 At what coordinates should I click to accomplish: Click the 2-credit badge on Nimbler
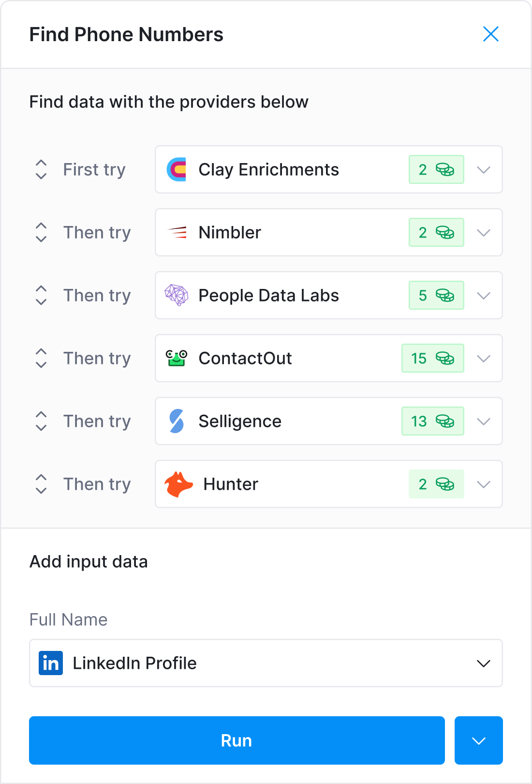click(x=436, y=232)
